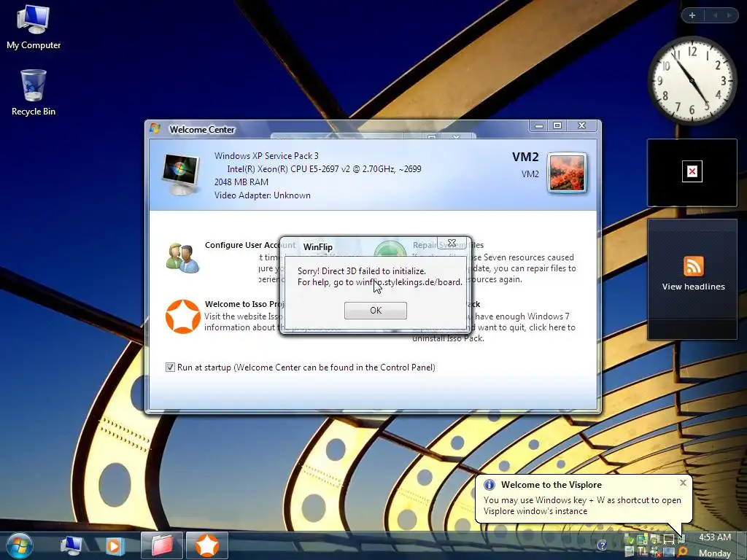Click the orange RSS feed icon
This screenshot has width=747, height=560.
point(693,266)
